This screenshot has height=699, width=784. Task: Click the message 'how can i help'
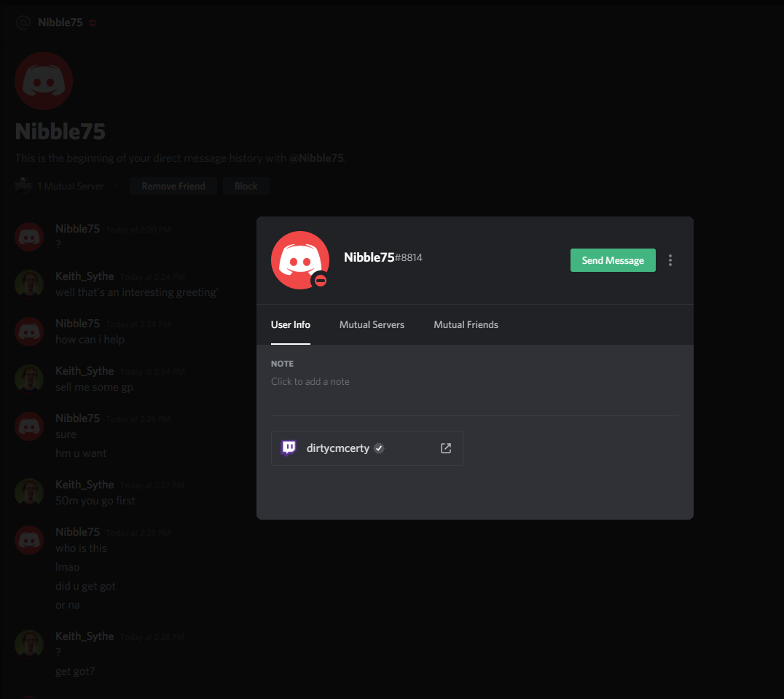90,340
